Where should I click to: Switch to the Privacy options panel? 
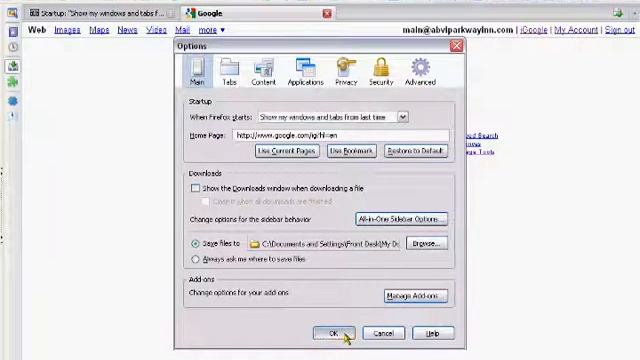346,71
